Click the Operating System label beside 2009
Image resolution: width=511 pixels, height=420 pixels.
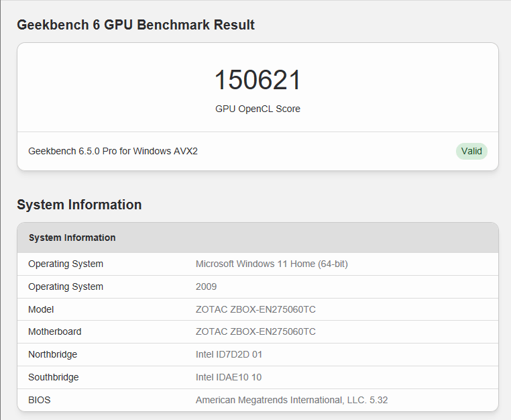click(x=66, y=286)
